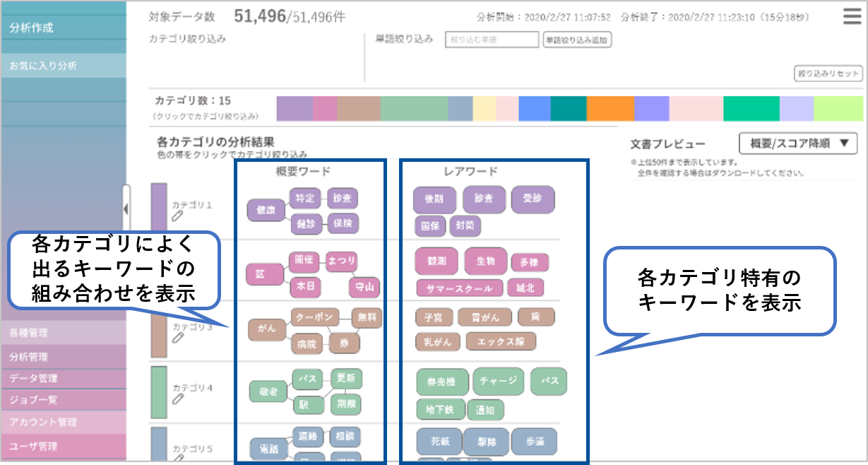Click the チャージ rare word tag

point(499,381)
